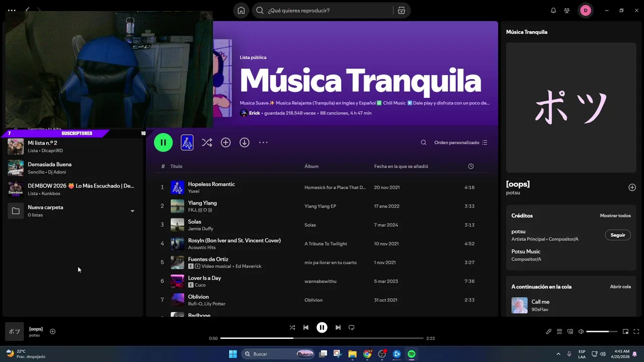The width and height of the screenshot is (644, 362).
Task: Toggle playlist shuffle beside cover preview
Action: point(207,143)
